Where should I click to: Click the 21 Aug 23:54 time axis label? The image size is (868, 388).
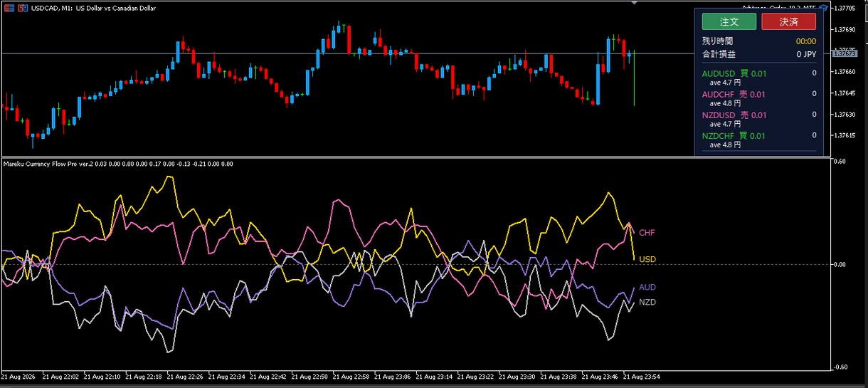point(642,376)
